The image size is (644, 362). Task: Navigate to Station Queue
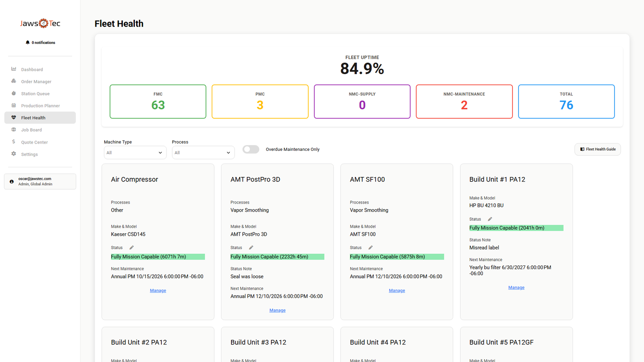[x=40, y=94]
